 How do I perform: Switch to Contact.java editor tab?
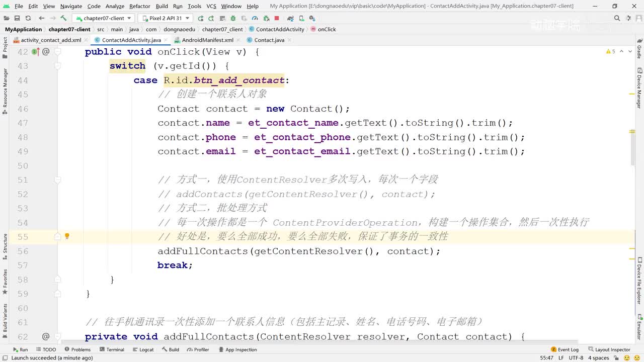pos(269,40)
